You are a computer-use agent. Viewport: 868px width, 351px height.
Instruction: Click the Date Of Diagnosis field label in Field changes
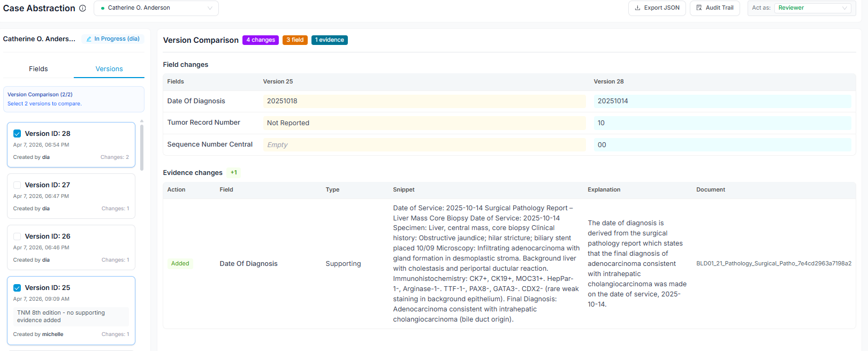(196, 101)
